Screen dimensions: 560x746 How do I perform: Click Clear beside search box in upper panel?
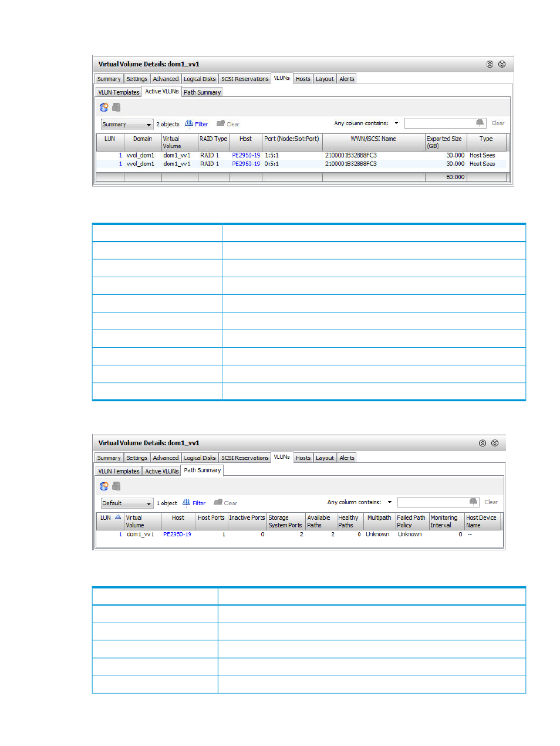[498, 123]
